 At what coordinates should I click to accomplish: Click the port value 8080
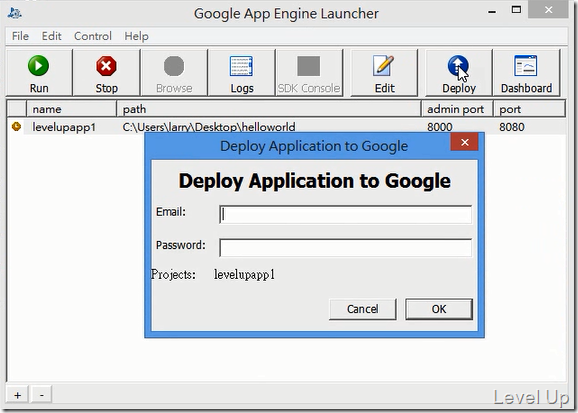512,127
